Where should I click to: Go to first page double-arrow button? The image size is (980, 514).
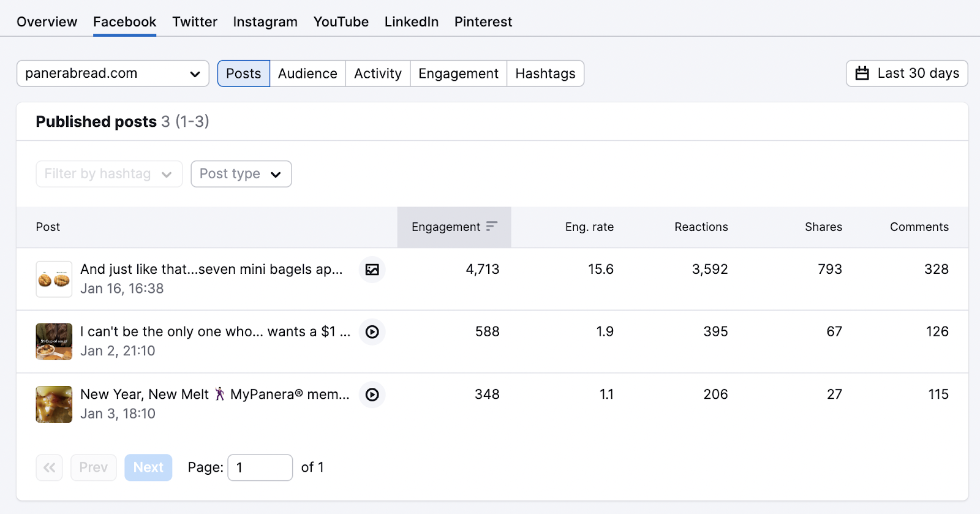point(50,467)
